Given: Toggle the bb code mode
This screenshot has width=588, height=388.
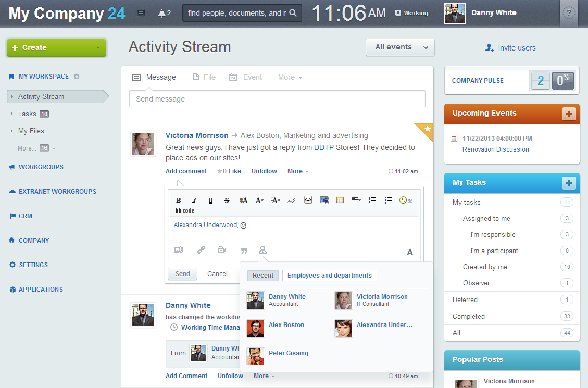Looking at the screenshot, I should 185,211.
